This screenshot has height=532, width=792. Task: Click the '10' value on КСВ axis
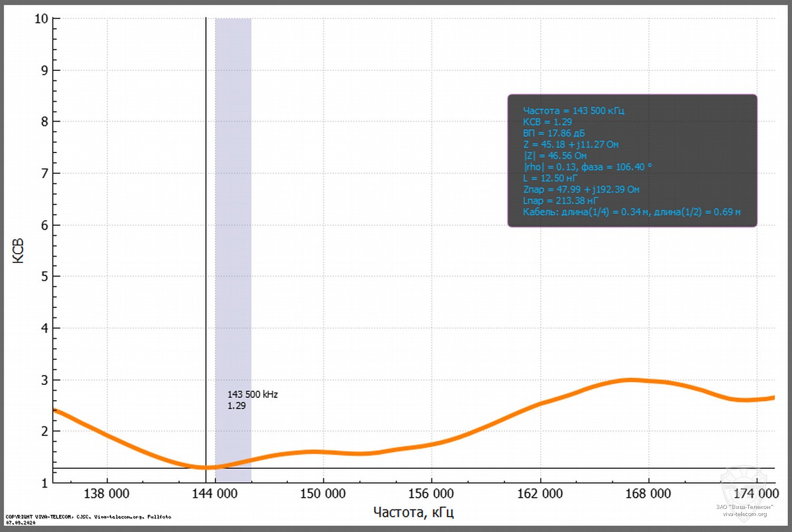click(x=41, y=19)
